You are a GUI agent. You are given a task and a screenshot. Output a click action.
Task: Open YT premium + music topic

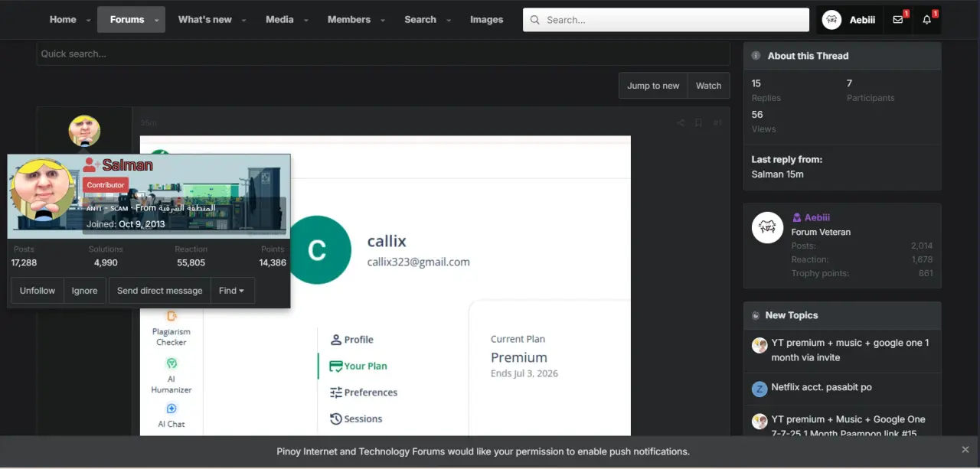(x=850, y=350)
